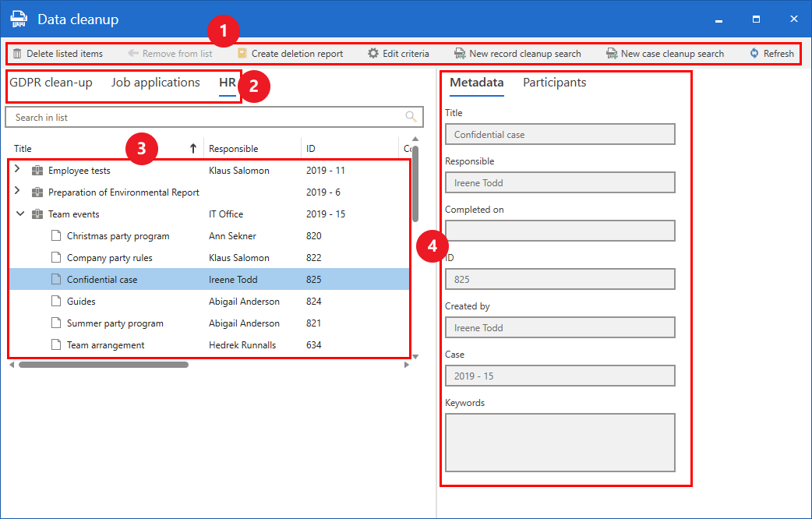Switch to the GDPR clean-up tab

pos(51,83)
